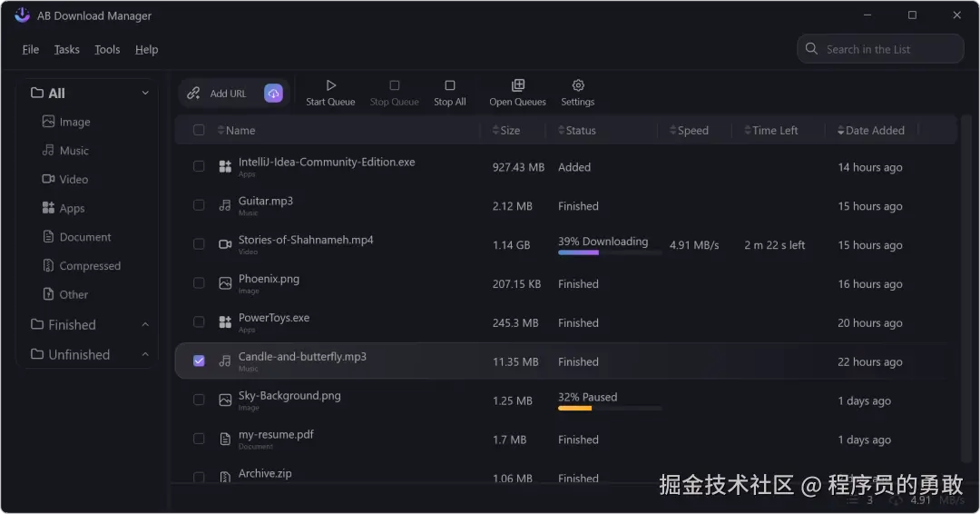Collapse the All category chevron
The image size is (980, 514).
click(x=145, y=93)
